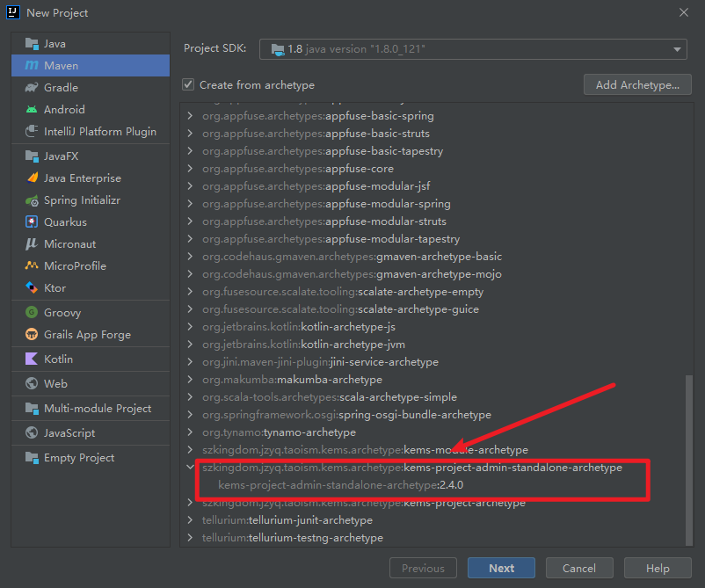The image size is (705, 588).
Task: Click the Micronaut mu icon
Action: click(32, 244)
